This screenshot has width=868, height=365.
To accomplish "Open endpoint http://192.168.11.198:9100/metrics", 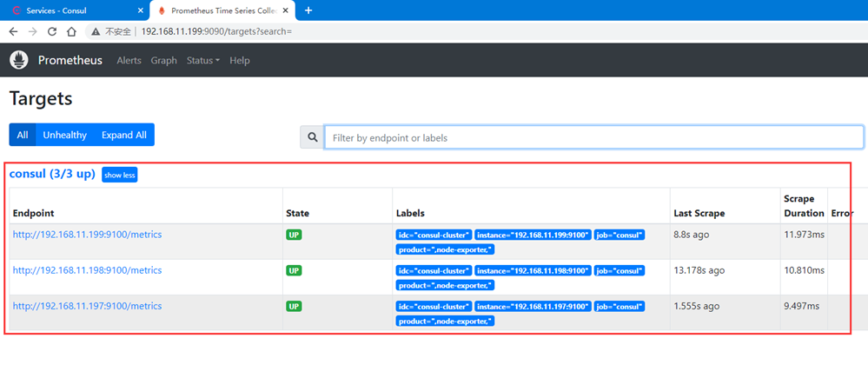I will [88, 270].
